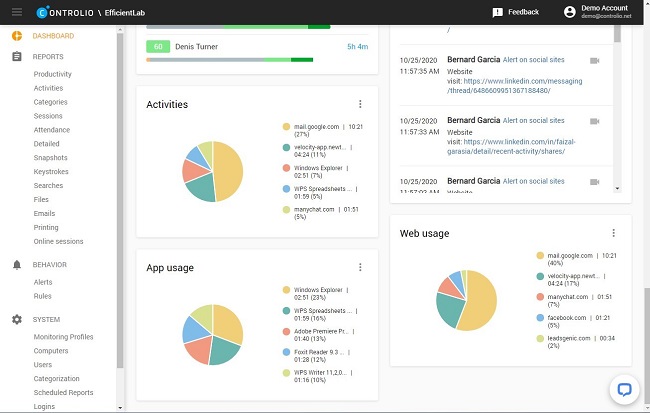Open the App usage card options menu

coord(360,267)
